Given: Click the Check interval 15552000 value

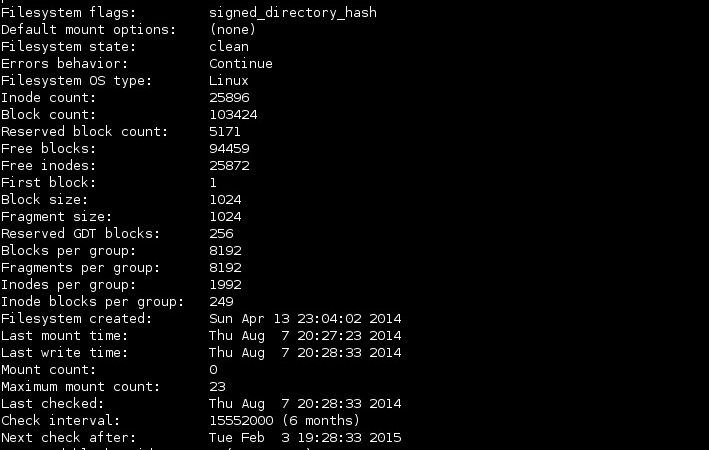Looking at the screenshot, I should point(241,421).
